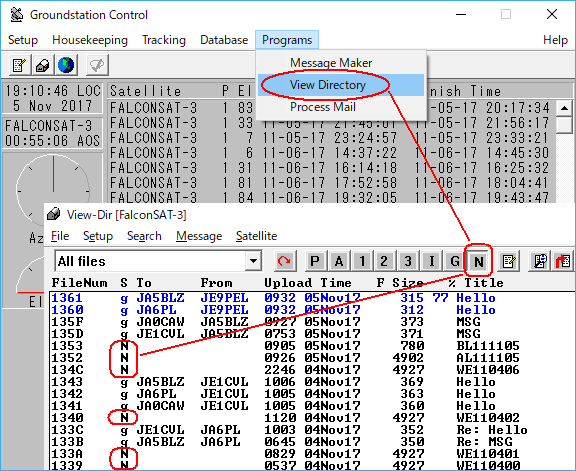Open the Setup menu in Groundstation Control
The height and width of the screenshot is (471, 576).
(23, 40)
